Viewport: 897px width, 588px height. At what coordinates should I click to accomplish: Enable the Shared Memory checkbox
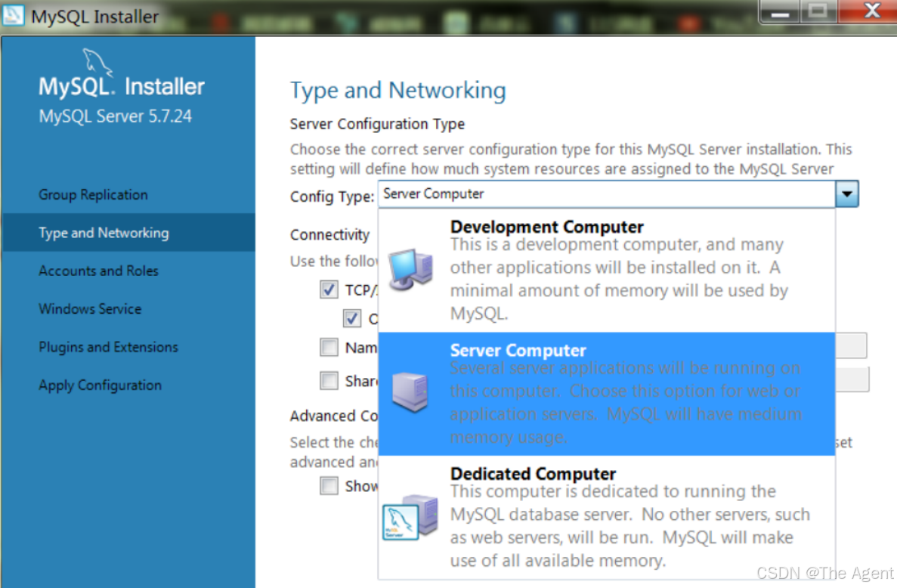tap(329, 380)
